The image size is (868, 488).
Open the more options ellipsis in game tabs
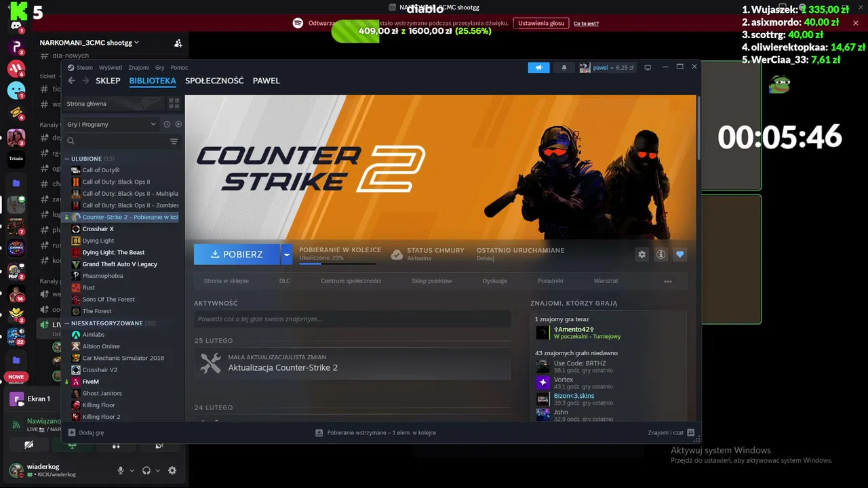tap(668, 281)
